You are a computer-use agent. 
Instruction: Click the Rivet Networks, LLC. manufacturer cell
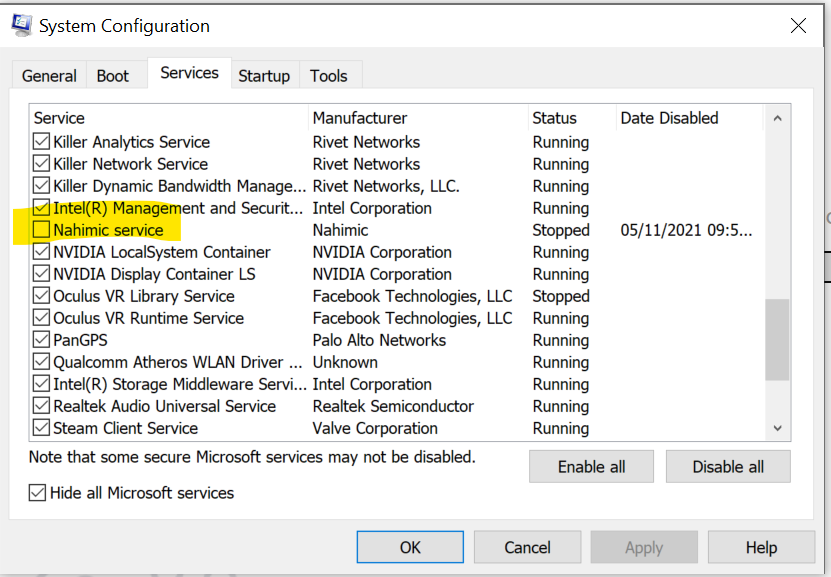tap(386, 187)
